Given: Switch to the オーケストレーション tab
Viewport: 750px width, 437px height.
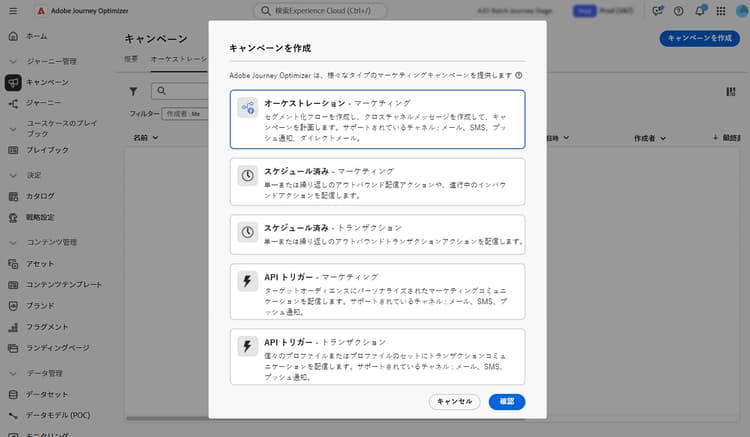Looking at the screenshot, I should (x=179, y=59).
